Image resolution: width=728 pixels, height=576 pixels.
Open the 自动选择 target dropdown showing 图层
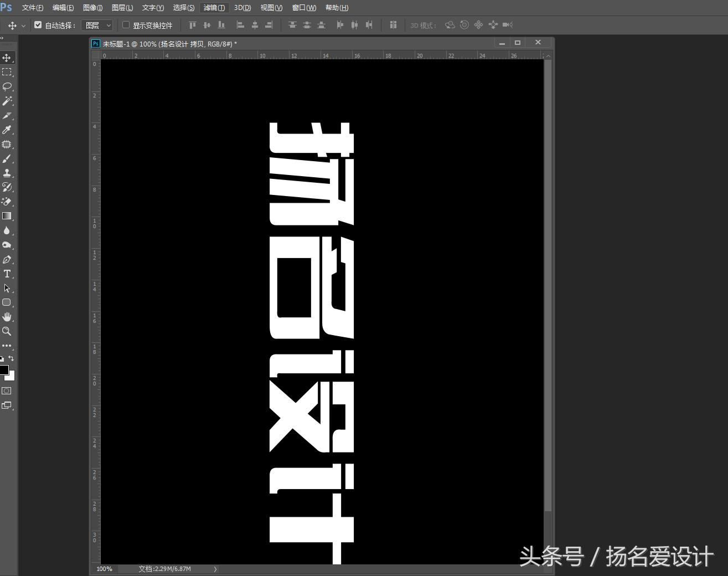click(x=97, y=25)
